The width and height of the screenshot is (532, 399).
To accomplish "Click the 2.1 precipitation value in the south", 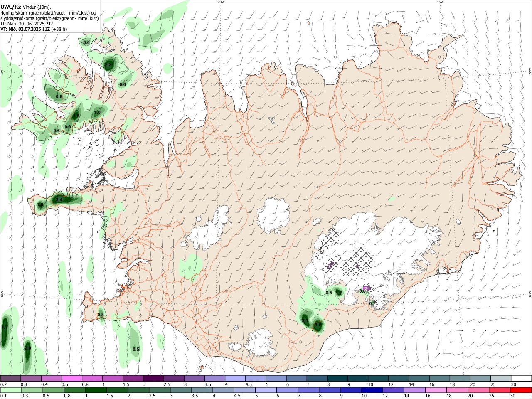I will coord(305,321).
